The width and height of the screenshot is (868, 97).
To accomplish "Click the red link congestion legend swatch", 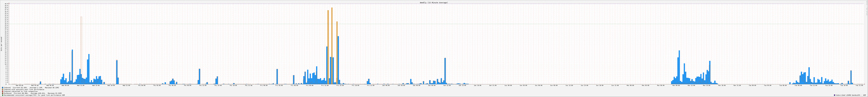I will (x=3, y=91).
